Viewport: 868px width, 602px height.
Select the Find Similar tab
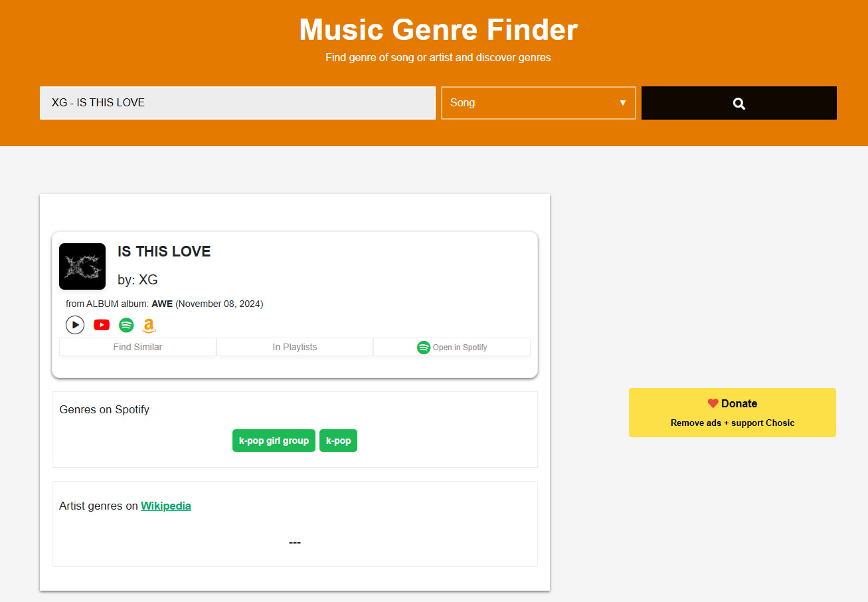pyautogui.click(x=137, y=347)
